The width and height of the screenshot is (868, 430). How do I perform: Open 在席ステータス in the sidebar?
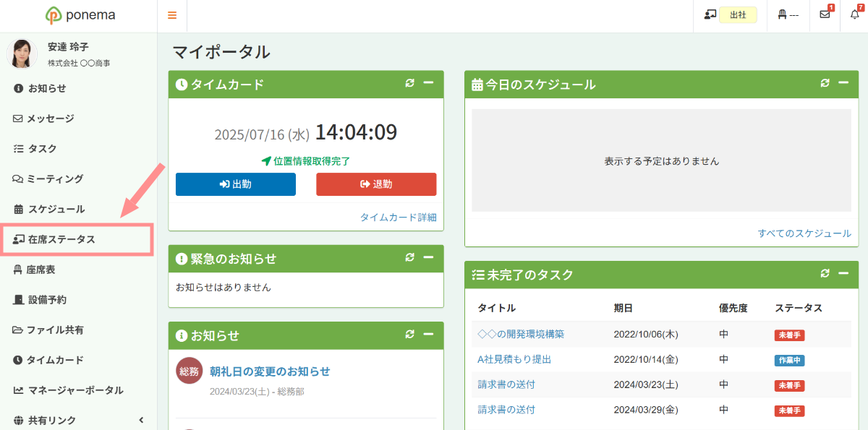pyautogui.click(x=77, y=239)
